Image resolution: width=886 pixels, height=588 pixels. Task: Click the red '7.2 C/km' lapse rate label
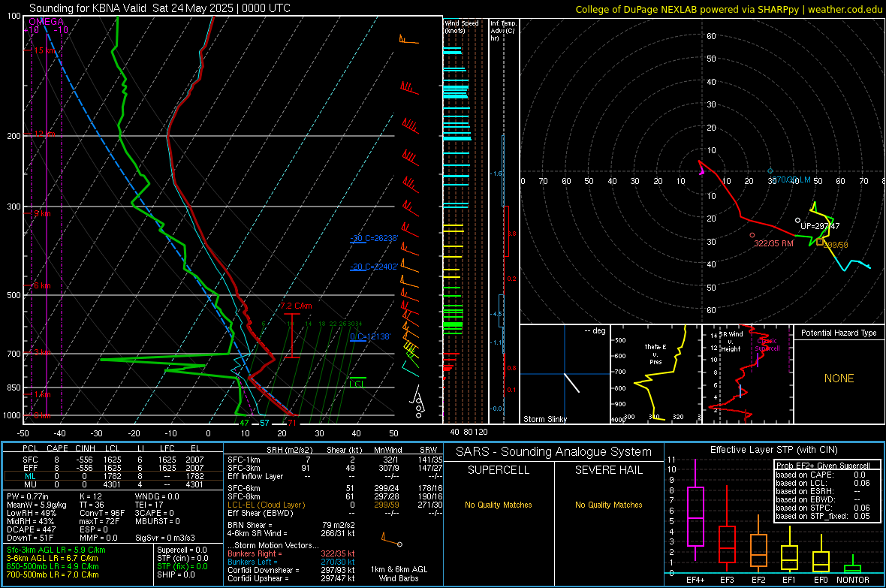296,306
